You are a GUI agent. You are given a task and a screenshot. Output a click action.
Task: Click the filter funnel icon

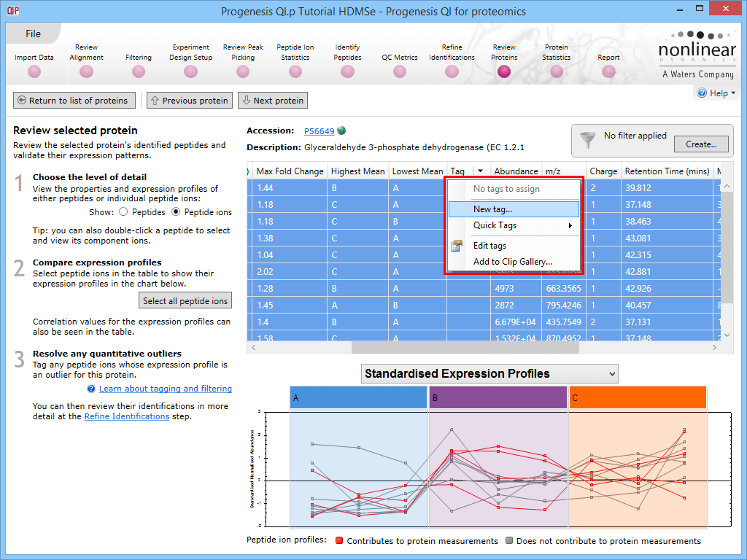point(588,141)
